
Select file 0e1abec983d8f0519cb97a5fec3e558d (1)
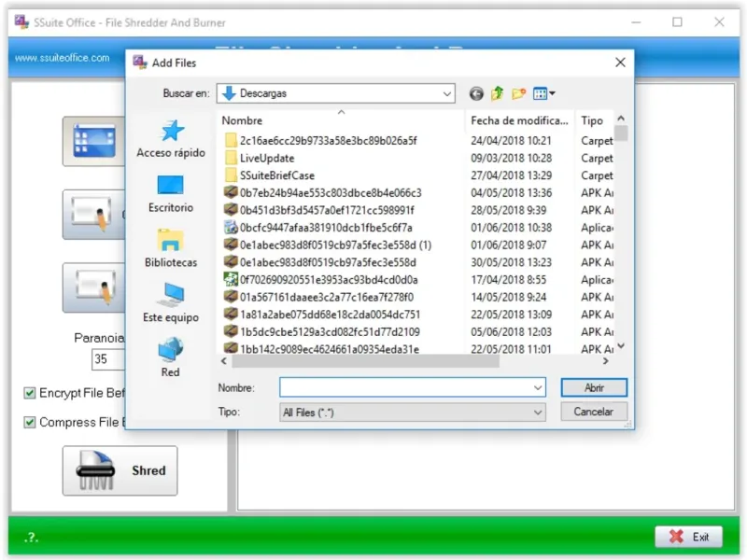tap(328, 245)
